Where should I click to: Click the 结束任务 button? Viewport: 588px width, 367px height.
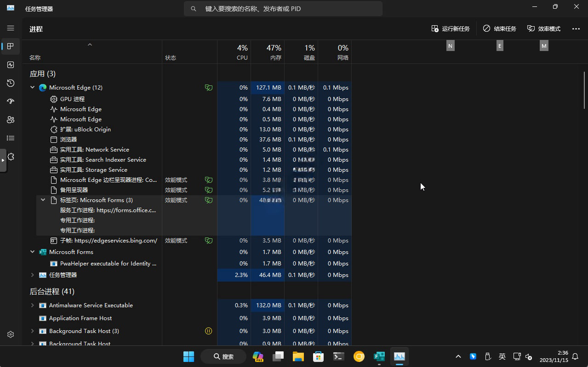tap(499, 28)
